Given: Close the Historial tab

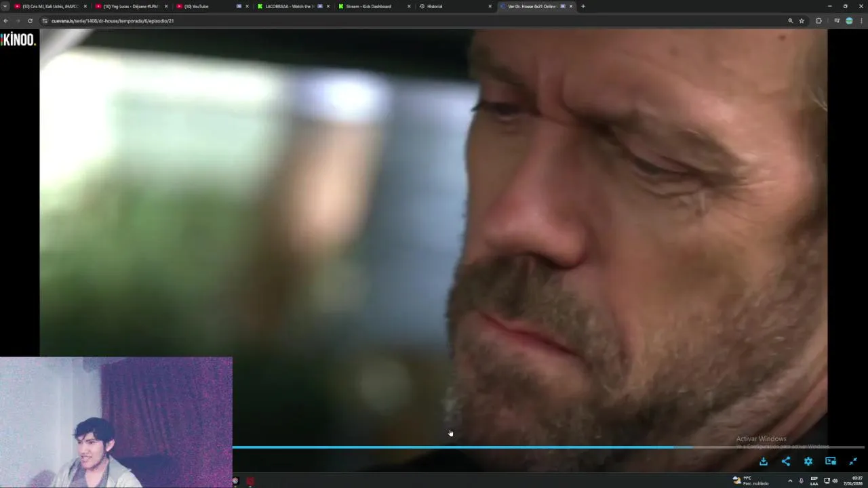Looking at the screenshot, I should pos(490,6).
